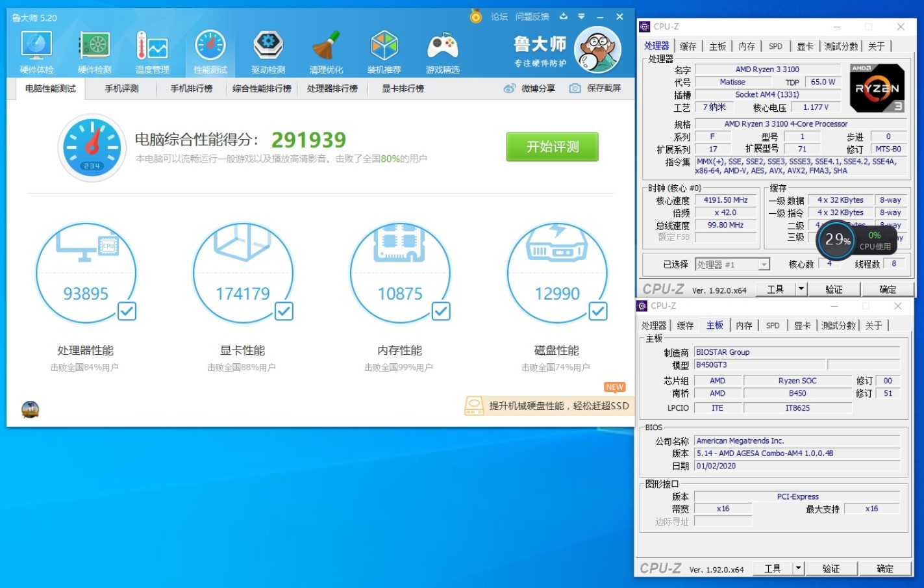Click the 4191.50 MHz core speed value
Screen dimensions: 924x588
click(726, 200)
